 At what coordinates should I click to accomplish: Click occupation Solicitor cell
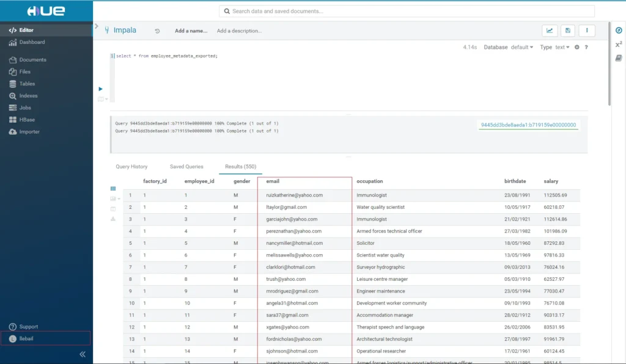tap(366, 243)
